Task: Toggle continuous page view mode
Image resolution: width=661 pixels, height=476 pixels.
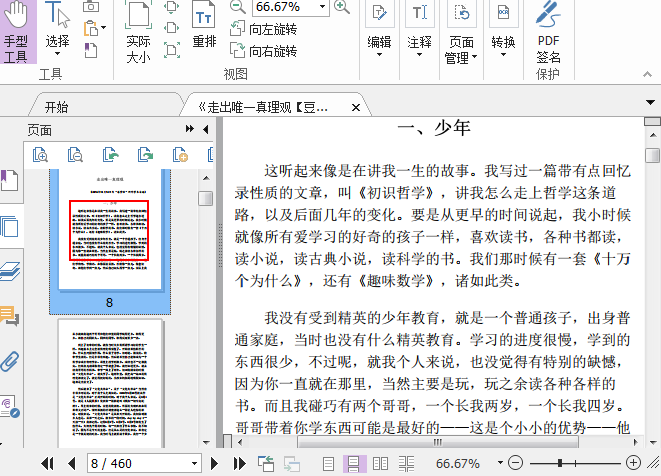Action: pyautogui.click(x=354, y=464)
